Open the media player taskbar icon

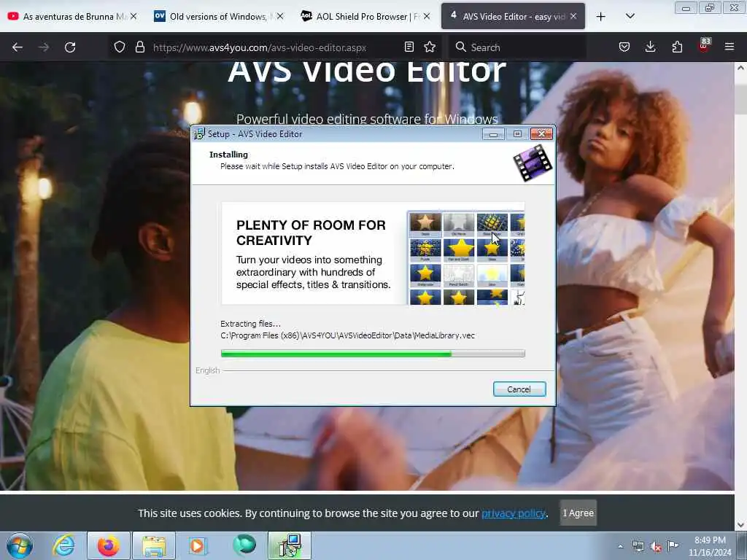pos(197,545)
